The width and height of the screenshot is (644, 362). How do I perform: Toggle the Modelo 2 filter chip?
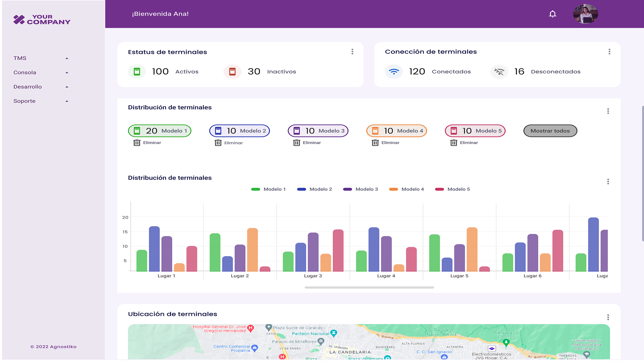[x=239, y=131]
